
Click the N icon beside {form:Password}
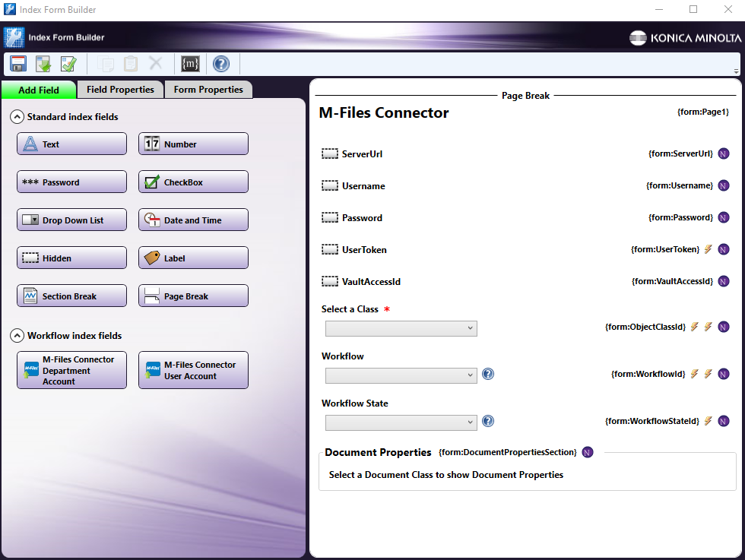[x=724, y=217]
